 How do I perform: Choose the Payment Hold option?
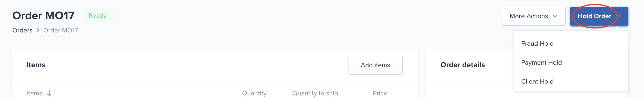click(x=541, y=62)
